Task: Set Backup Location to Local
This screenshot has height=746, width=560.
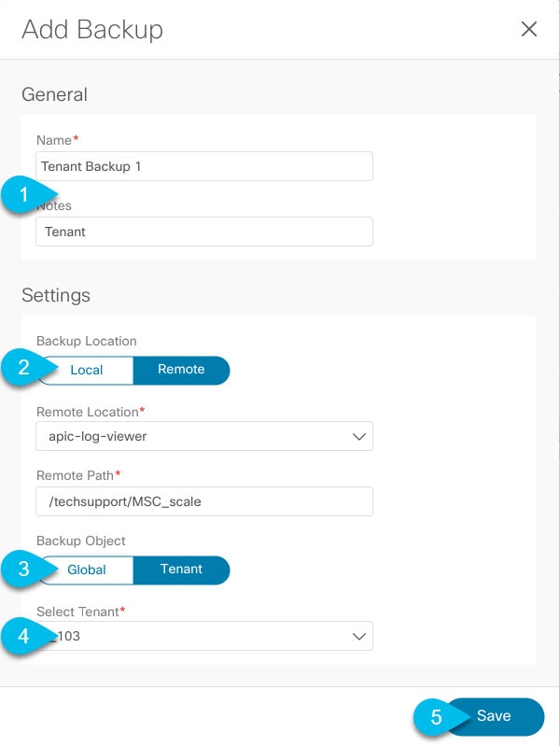Action: click(86, 370)
